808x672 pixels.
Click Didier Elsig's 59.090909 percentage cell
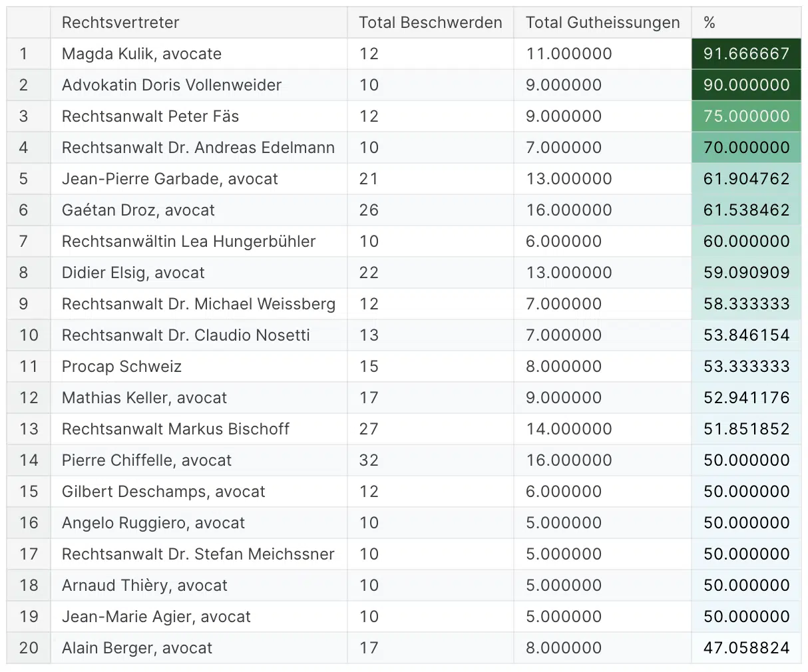coord(746,273)
